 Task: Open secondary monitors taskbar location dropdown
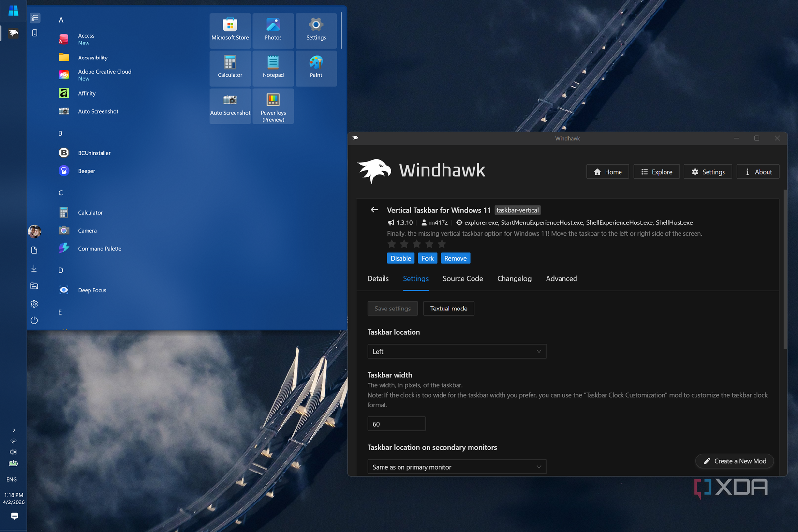457,467
